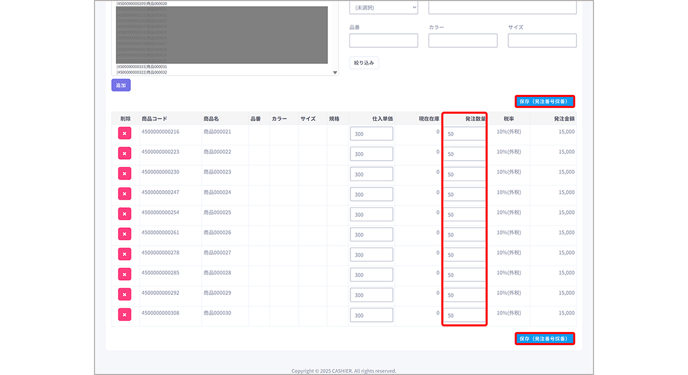Delete the 商品000030 row
688x375 pixels.
[125, 315]
